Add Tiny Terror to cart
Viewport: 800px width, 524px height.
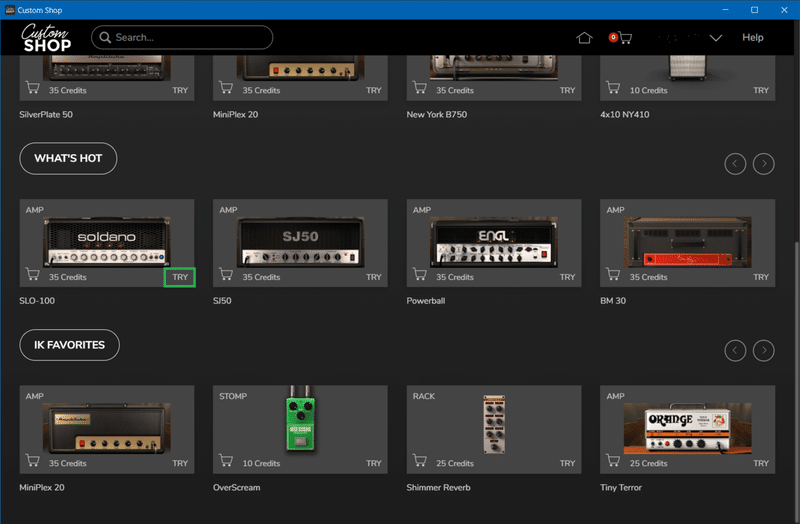pos(613,461)
